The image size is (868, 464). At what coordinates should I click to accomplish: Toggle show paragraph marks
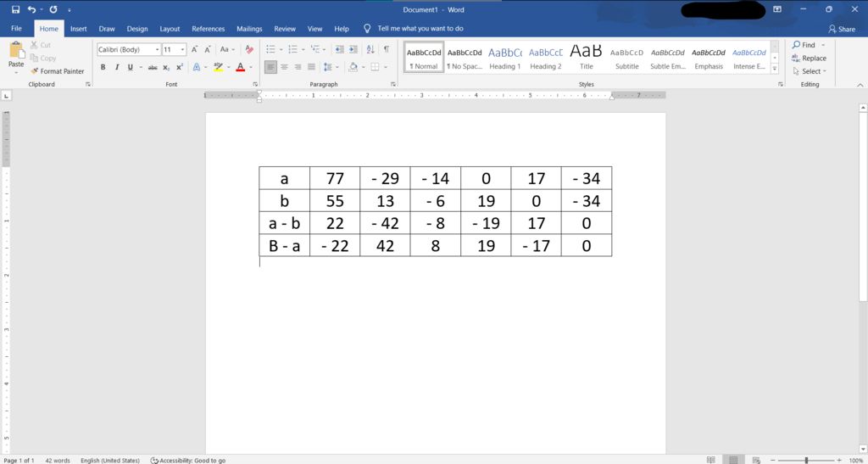coord(387,49)
